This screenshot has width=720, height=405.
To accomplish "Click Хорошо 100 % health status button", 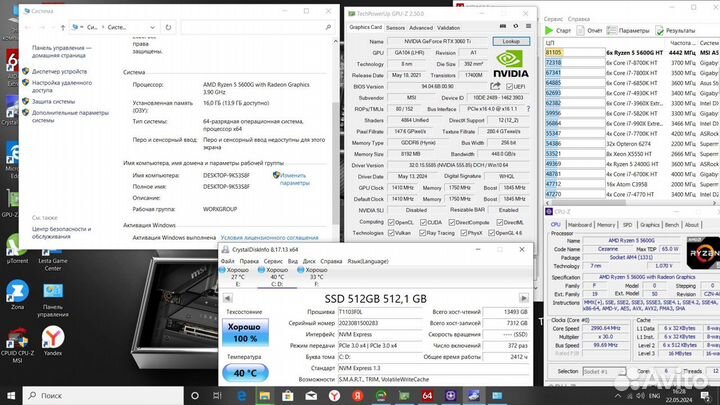I will [x=245, y=332].
